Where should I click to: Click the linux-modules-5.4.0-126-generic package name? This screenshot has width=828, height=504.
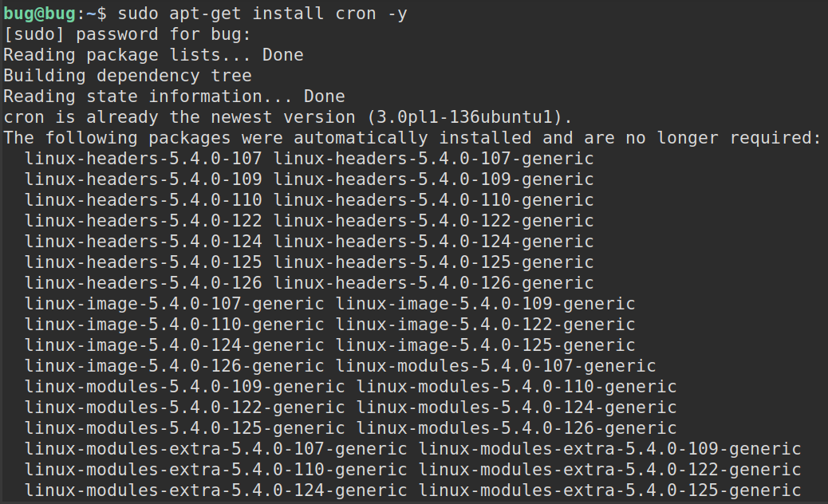[516, 428]
